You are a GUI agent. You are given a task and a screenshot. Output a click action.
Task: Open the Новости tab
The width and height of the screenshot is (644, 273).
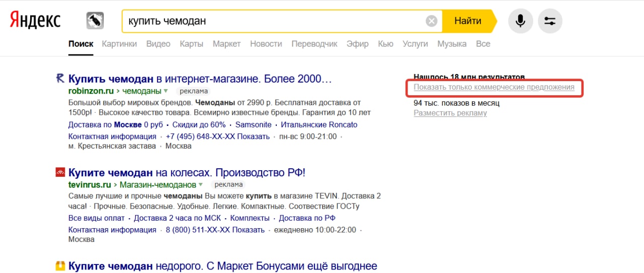[x=266, y=44]
